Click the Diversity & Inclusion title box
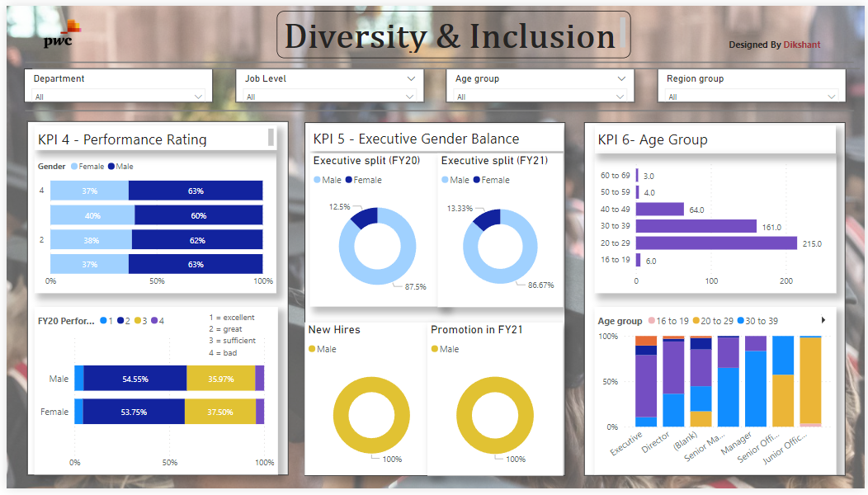The height and width of the screenshot is (495, 868). click(453, 35)
